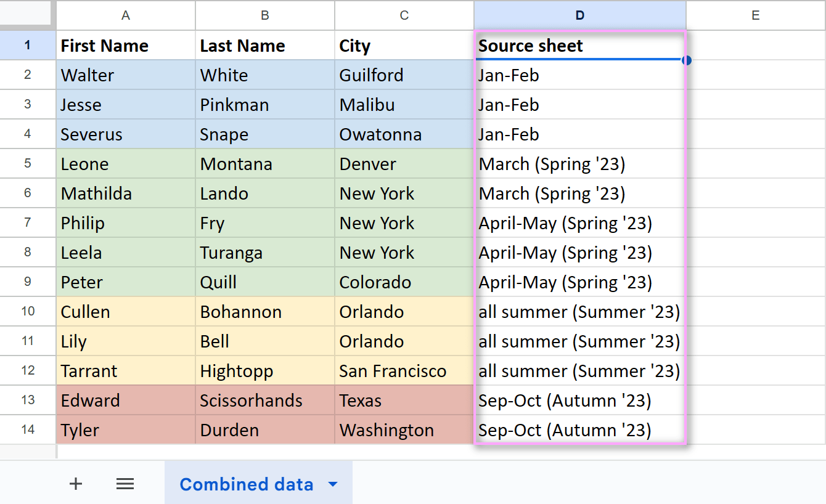Select cell containing Denver
The width and height of the screenshot is (826, 504).
click(x=404, y=164)
